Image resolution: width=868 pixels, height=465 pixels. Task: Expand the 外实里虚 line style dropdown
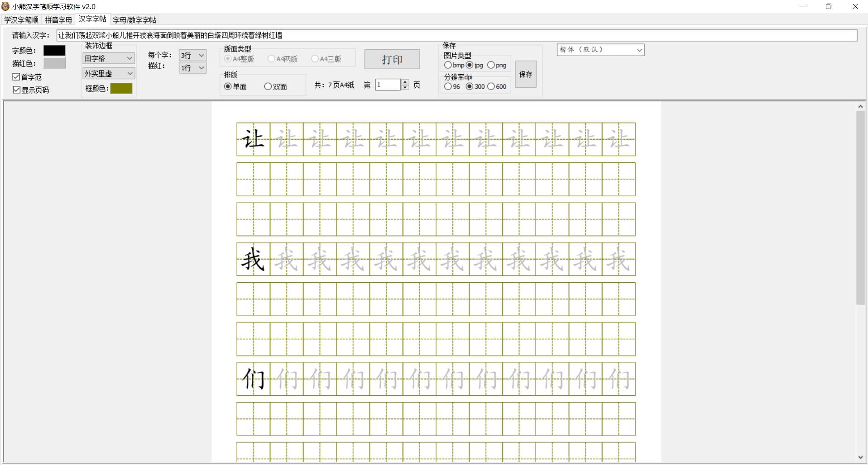pyautogui.click(x=109, y=73)
